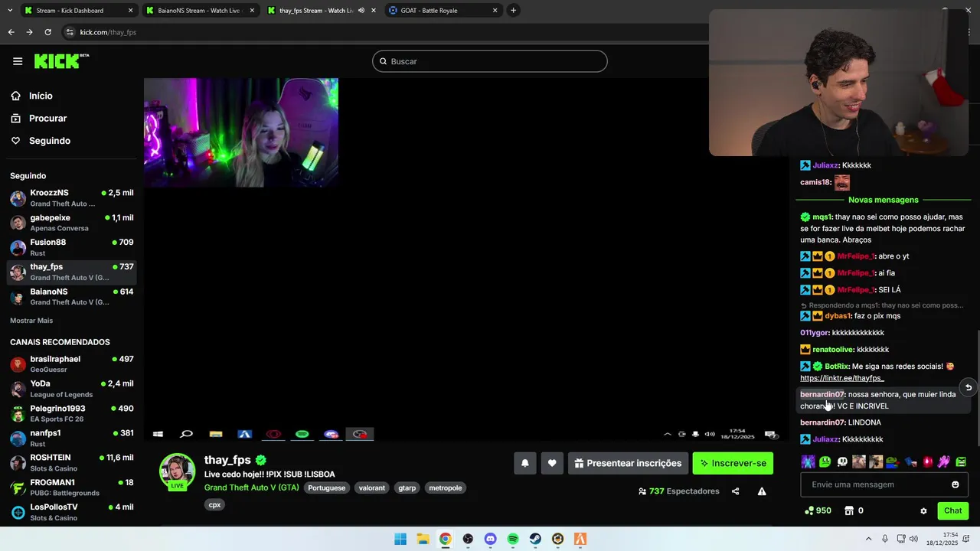
Task: Switch to BaianoNS Stream tab
Action: pyautogui.click(x=199, y=11)
